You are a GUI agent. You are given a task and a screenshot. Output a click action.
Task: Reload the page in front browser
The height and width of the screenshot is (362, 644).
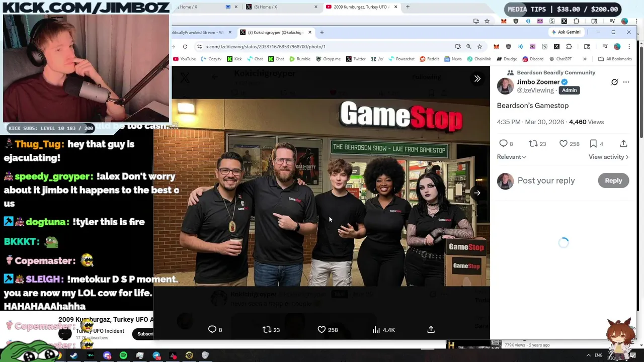(185, 46)
